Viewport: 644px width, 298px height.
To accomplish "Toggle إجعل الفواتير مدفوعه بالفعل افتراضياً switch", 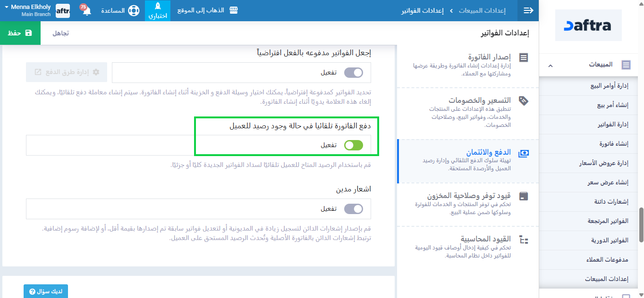I will point(354,73).
